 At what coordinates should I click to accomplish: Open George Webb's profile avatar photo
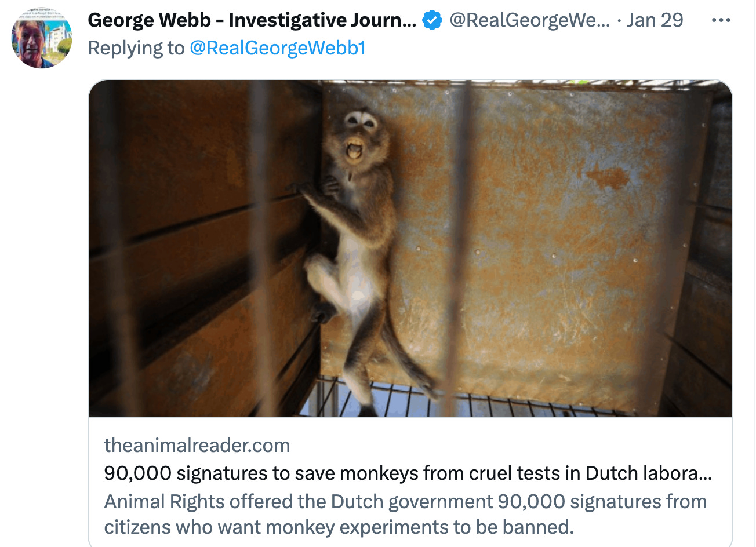click(42, 38)
